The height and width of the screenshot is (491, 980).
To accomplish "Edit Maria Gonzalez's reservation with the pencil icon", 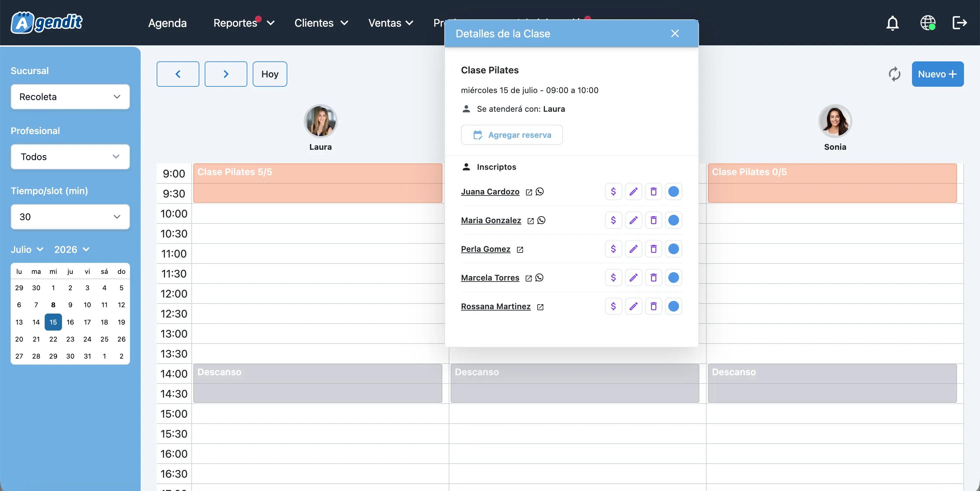I will coord(633,220).
